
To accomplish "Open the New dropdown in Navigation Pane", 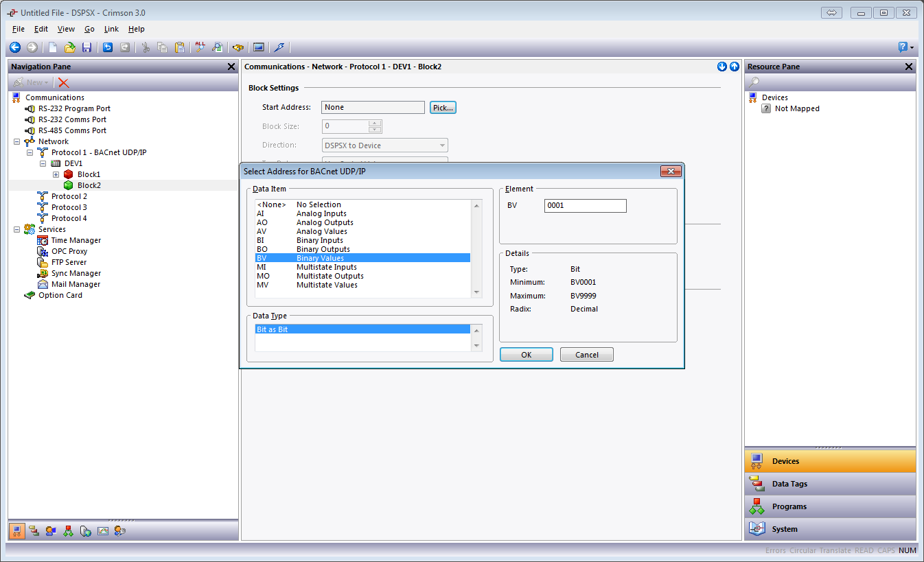I will coord(31,82).
